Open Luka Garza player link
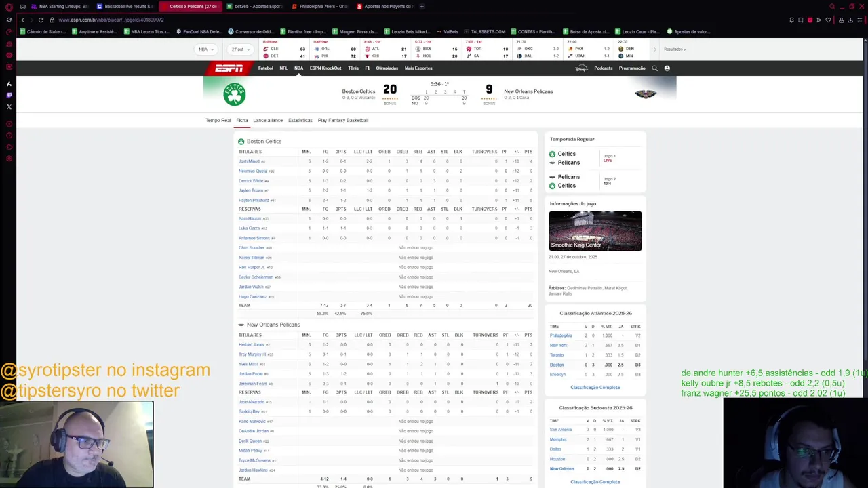The height and width of the screenshot is (488, 868). tap(249, 228)
